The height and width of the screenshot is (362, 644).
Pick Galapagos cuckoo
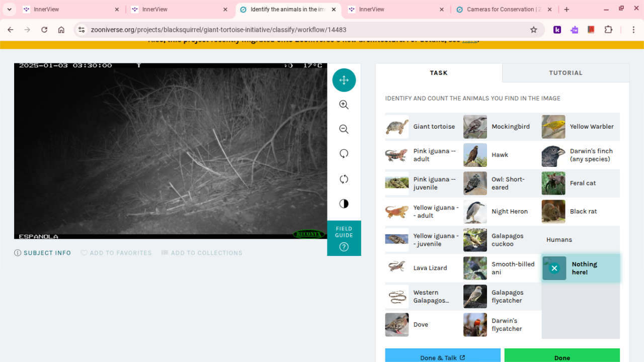[x=502, y=240]
